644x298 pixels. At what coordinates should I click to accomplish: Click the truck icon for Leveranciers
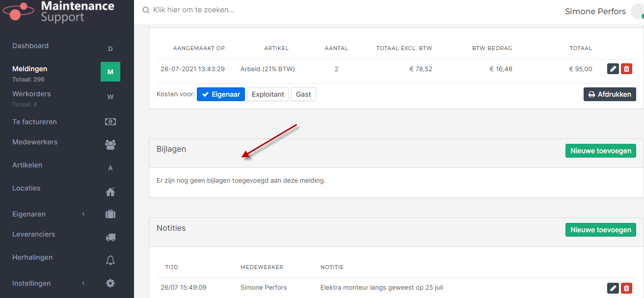coord(110,237)
